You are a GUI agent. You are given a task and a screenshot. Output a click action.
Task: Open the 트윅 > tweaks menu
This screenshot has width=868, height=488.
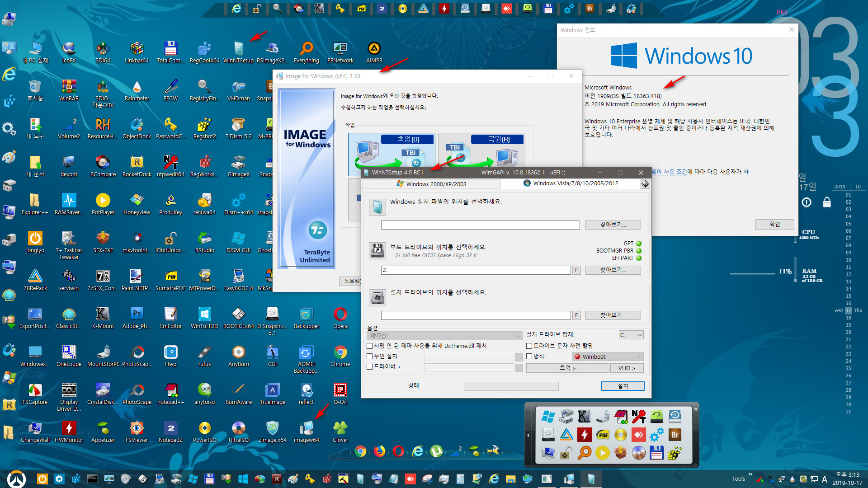[567, 368]
